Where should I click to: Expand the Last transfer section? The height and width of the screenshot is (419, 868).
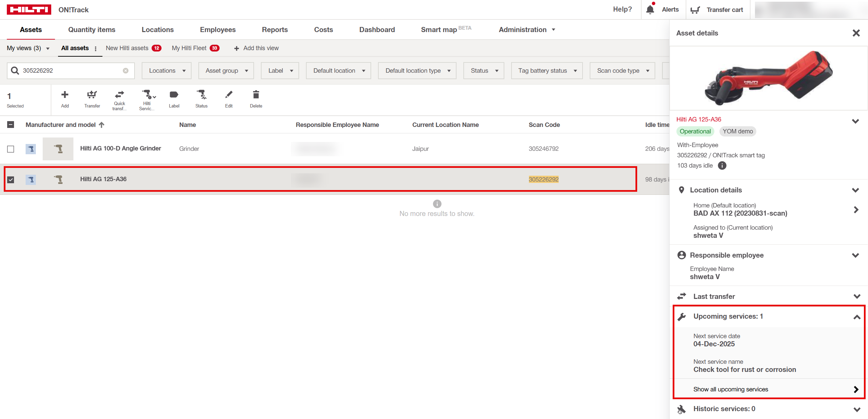[x=856, y=296]
